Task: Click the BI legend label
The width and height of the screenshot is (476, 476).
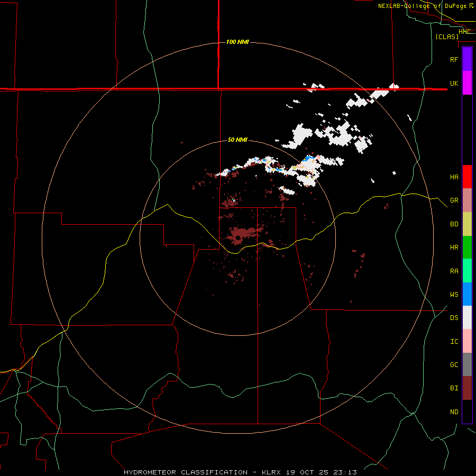Action: click(454, 388)
